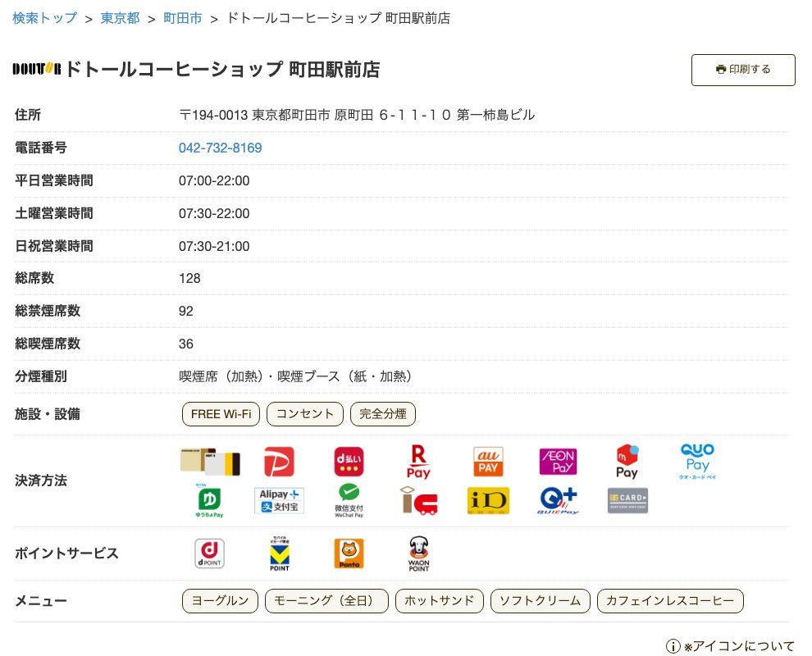Click the ヨーグルン menu tag
The width and height of the screenshot is (812, 656).
click(x=220, y=601)
